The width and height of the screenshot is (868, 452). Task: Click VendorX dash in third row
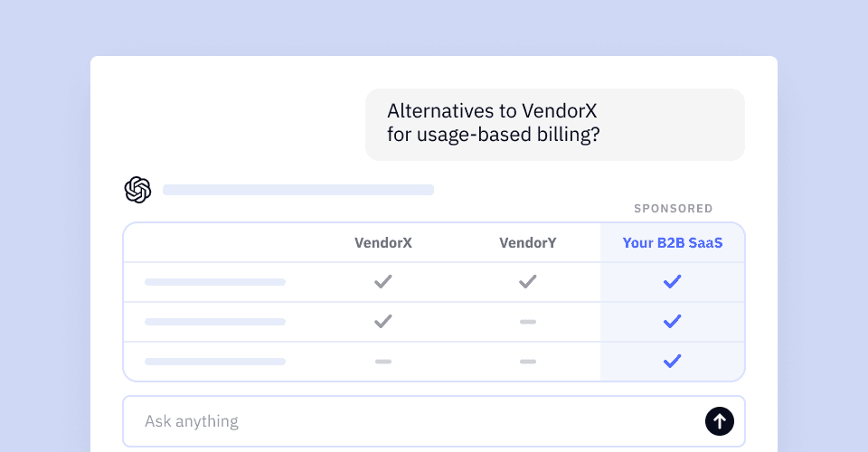pyautogui.click(x=383, y=362)
